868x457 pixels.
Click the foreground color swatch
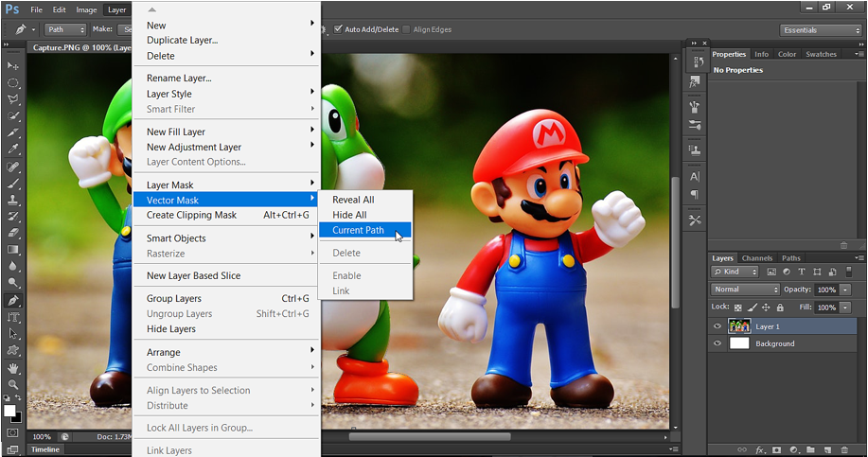click(x=9, y=411)
